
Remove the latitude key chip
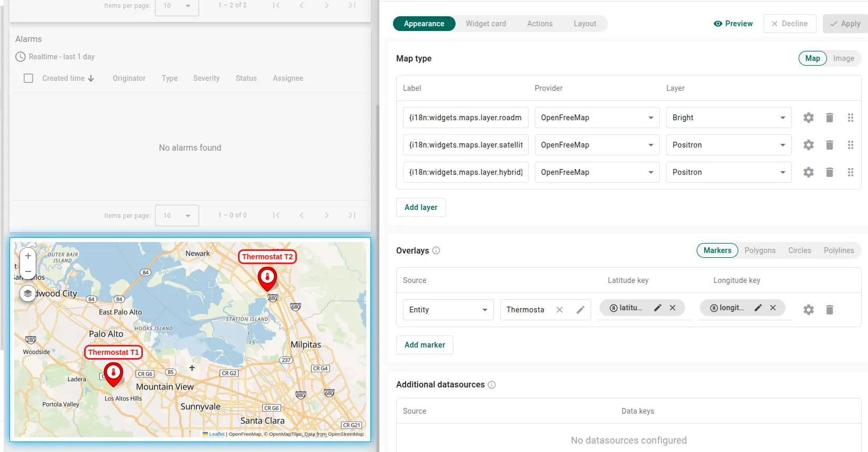(x=673, y=308)
